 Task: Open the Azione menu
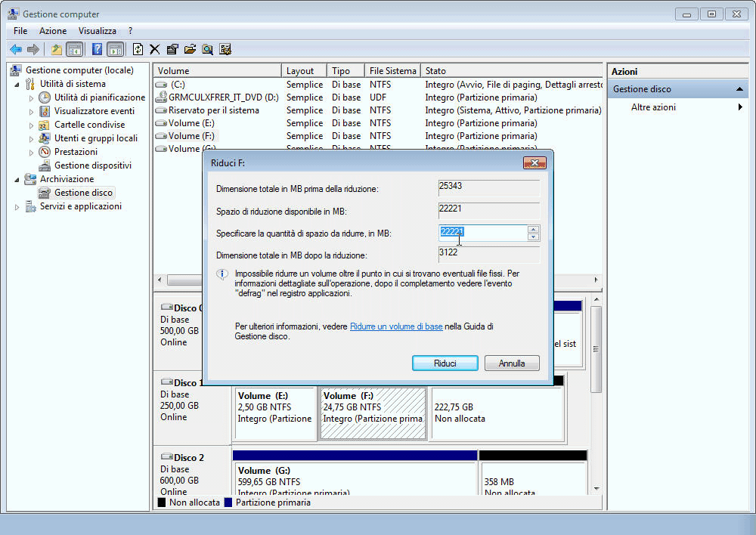click(53, 31)
